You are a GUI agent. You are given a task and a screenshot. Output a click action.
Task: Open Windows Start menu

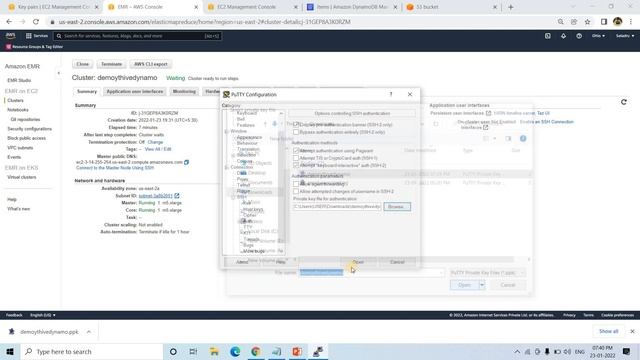pyautogui.click(x=10, y=351)
